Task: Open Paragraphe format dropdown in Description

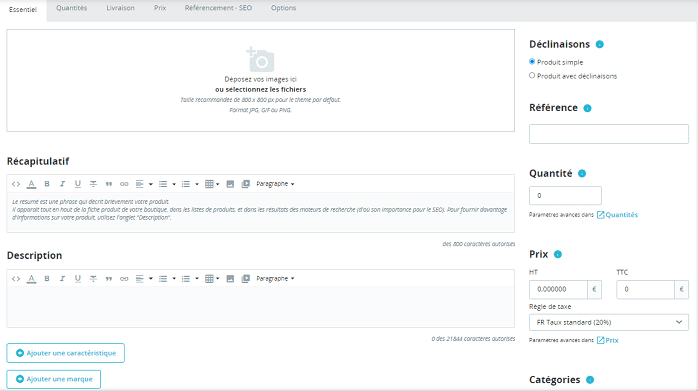Action: click(275, 279)
